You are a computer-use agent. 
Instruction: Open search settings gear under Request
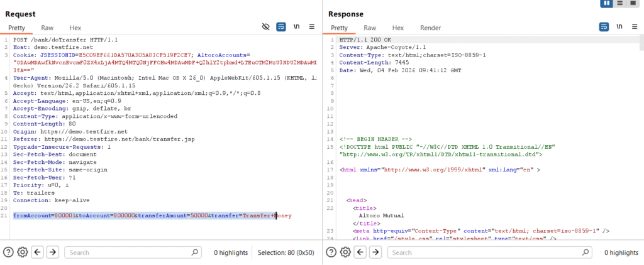coord(23,252)
